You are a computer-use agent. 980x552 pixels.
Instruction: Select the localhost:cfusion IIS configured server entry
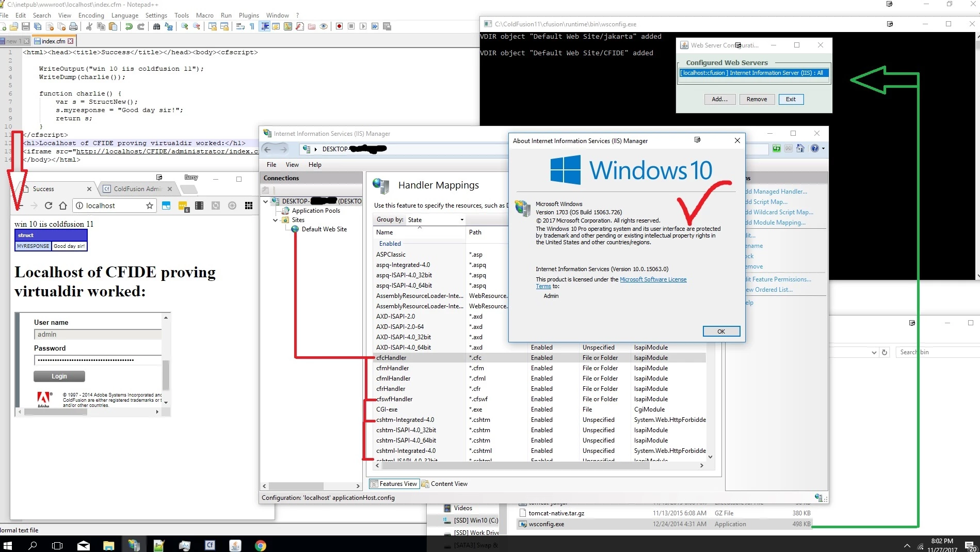click(754, 73)
